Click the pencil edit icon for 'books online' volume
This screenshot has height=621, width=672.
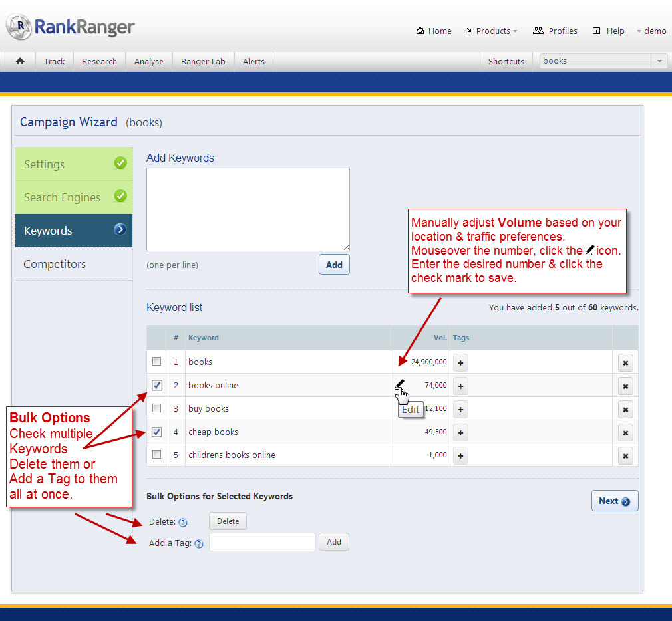(x=399, y=384)
